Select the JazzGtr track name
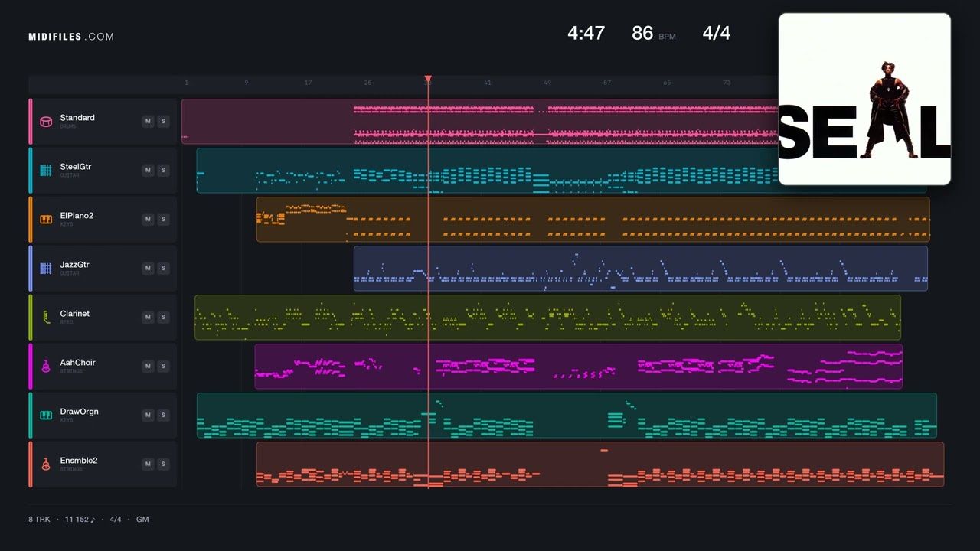This screenshot has height=551, width=980. tap(74, 265)
